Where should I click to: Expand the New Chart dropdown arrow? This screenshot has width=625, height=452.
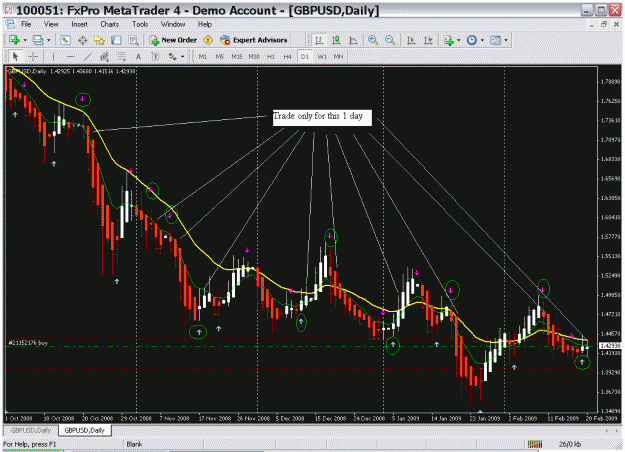[25, 40]
